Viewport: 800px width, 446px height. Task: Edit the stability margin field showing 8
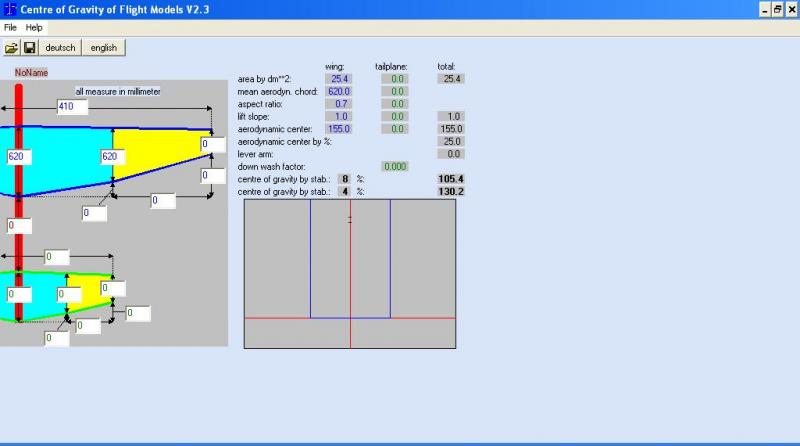click(343, 178)
